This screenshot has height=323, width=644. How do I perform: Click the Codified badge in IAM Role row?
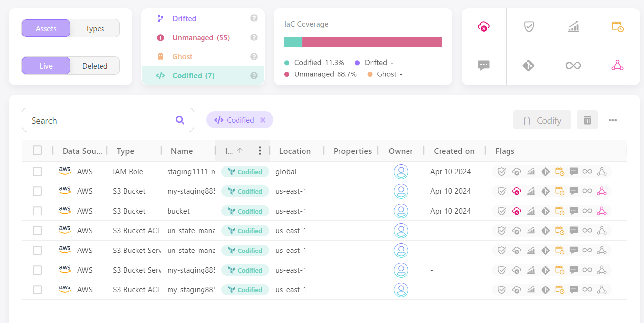[245, 172]
